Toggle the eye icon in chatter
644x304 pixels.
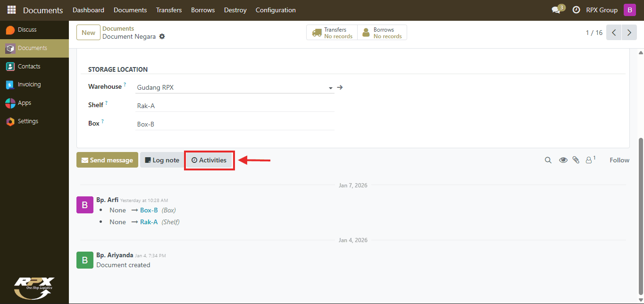tap(563, 160)
